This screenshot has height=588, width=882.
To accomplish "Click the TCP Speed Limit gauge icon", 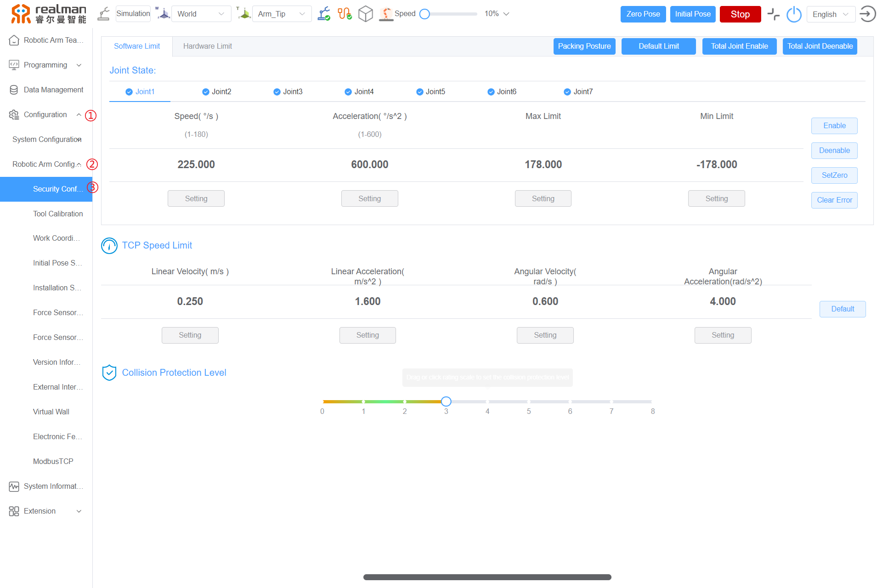I will (109, 246).
